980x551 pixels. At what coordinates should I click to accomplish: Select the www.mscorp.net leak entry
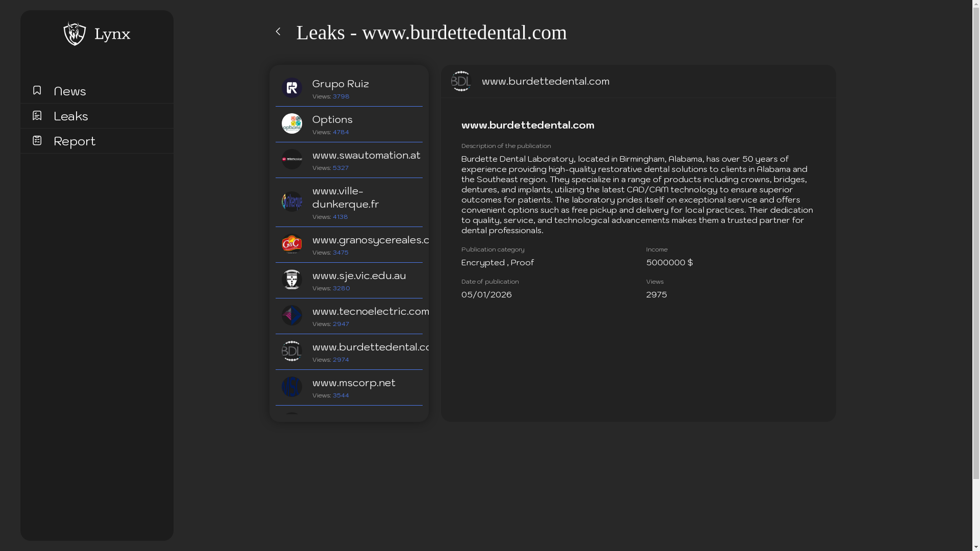(x=354, y=383)
